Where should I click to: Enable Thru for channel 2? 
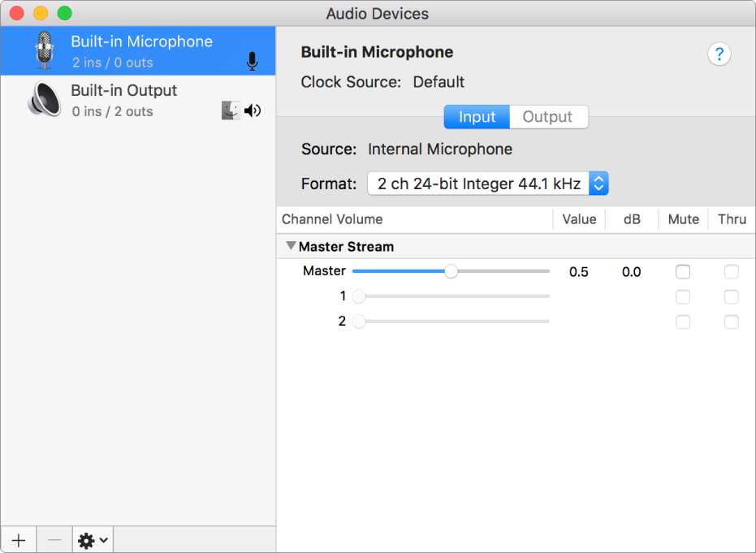731,322
